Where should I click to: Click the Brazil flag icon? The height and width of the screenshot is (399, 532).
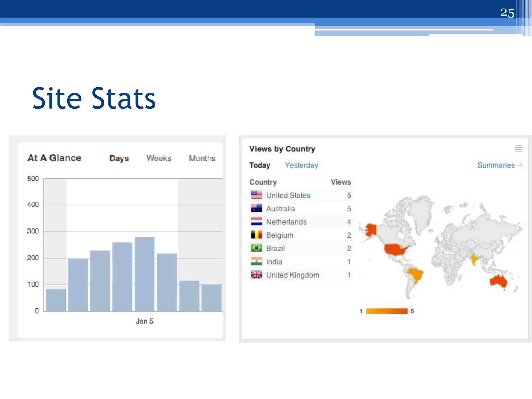coord(256,248)
